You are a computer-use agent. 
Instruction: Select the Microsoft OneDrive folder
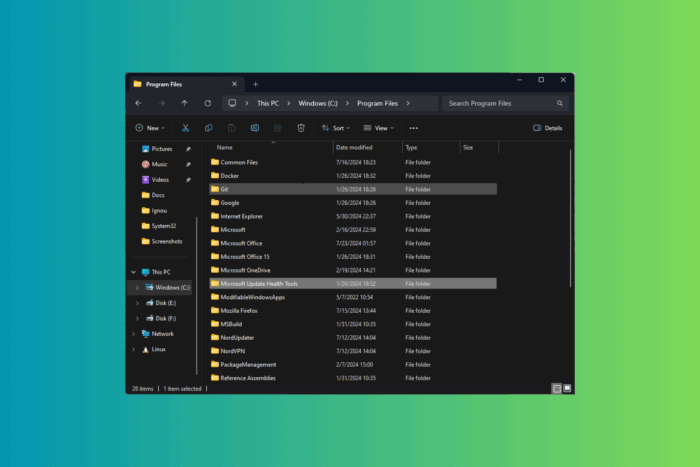(353, 270)
